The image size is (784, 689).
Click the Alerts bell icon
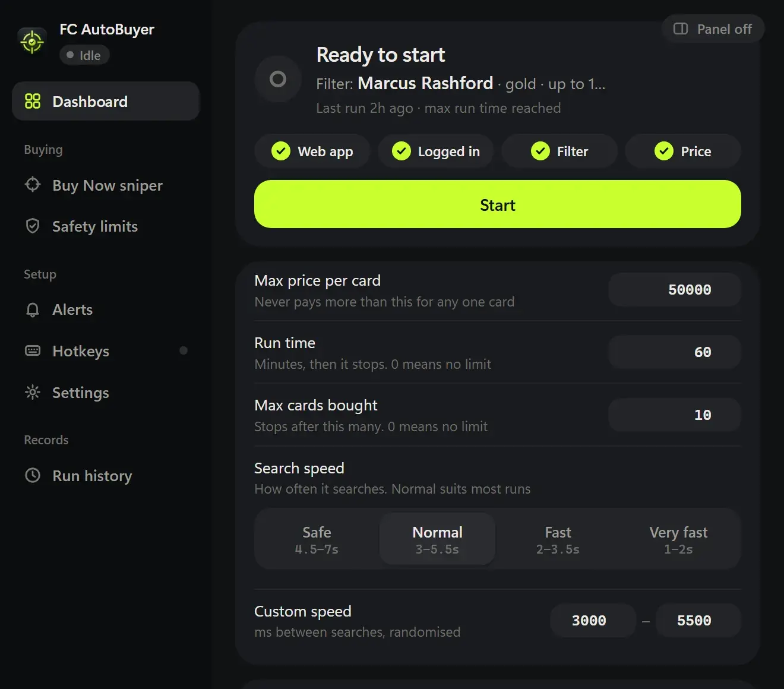pos(33,309)
